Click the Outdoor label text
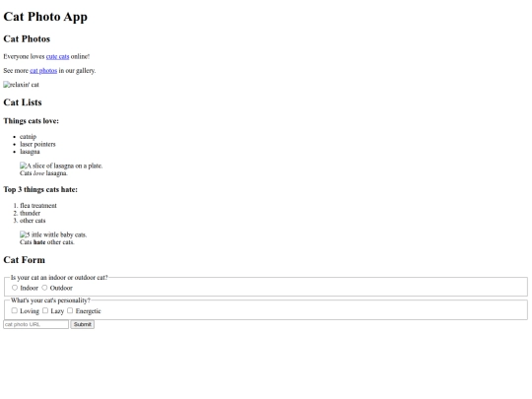 (x=61, y=288)
